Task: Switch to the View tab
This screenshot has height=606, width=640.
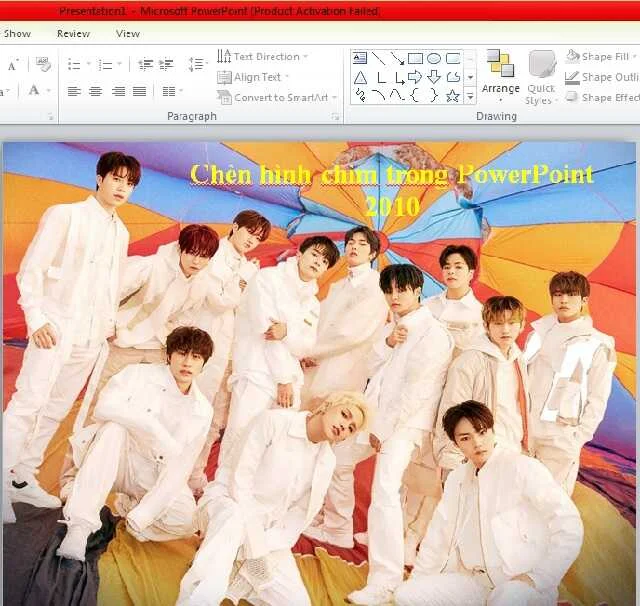Action: pos(128,33)
